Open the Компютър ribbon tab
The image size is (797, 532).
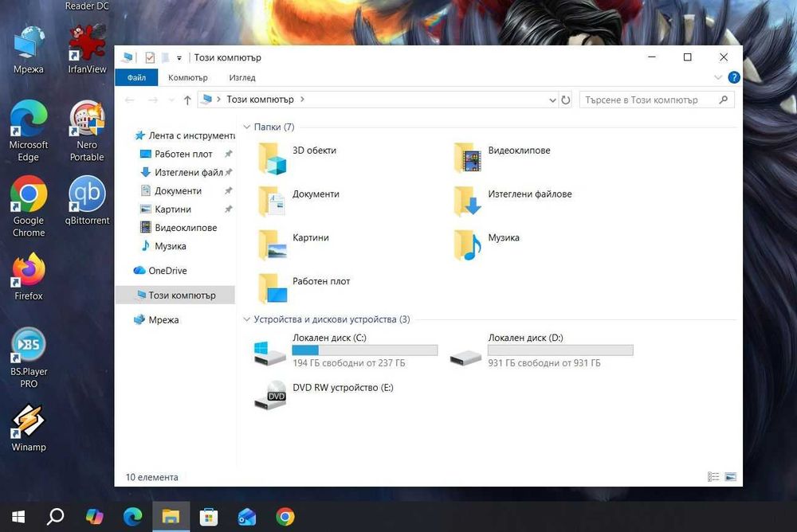pyautogui.click(x=187, y=78)
